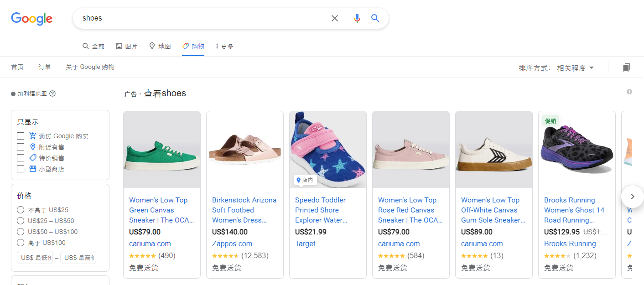Click the Google logo
The image size is (644, 285).
[x=31, y=19]
